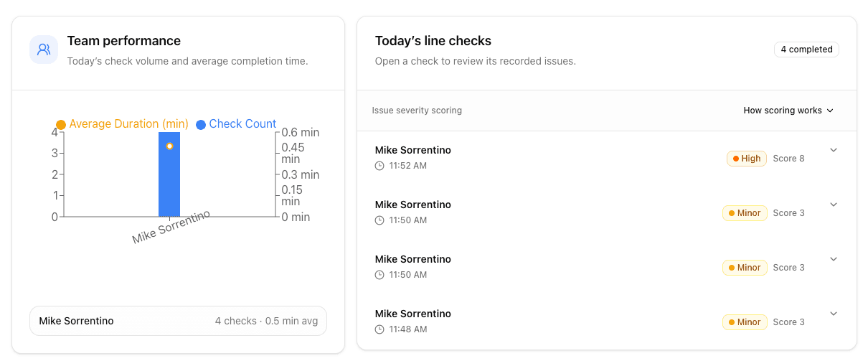Click the Team performance users icon
Screen dimensions: 868x361
pyautogui.click(x=44, y=50)
